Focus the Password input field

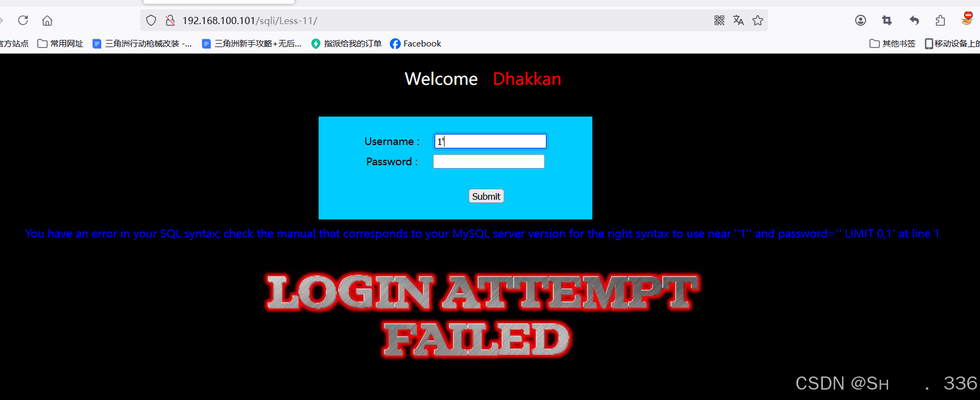[x=489, y=161]
